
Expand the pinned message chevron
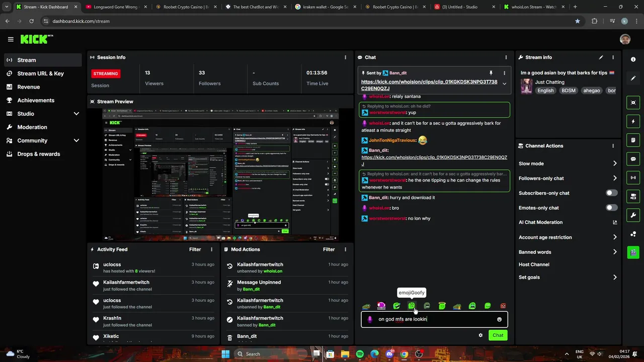[x=504, y=84]
